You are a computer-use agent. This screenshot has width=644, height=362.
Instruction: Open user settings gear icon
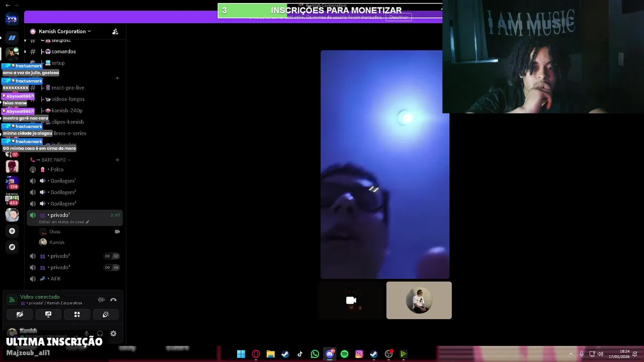(113, 333)
